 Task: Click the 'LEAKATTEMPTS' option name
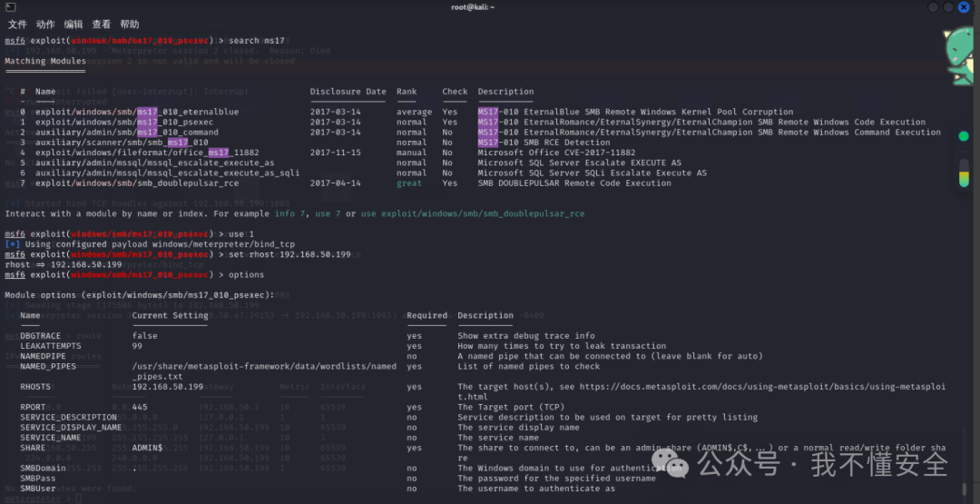coord(51,346)
